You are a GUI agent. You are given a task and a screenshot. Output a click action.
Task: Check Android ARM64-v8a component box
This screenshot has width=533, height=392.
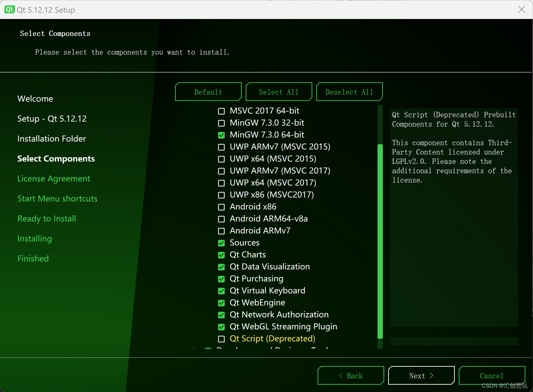pos(221,219)
